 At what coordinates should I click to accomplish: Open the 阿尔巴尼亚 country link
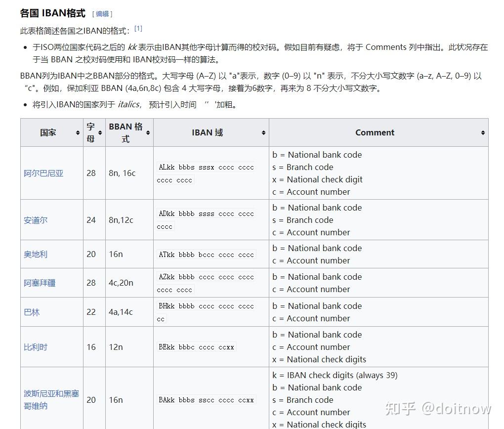tap(43, 173)
